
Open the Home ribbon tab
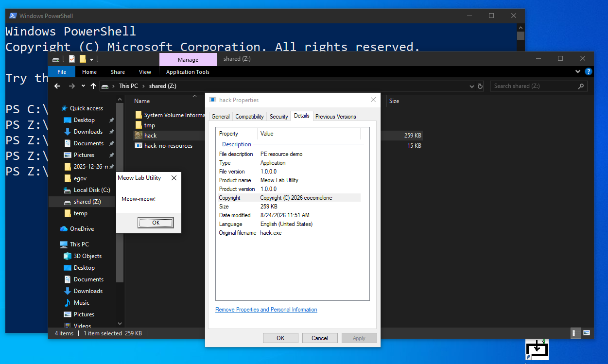click(89, 72)
